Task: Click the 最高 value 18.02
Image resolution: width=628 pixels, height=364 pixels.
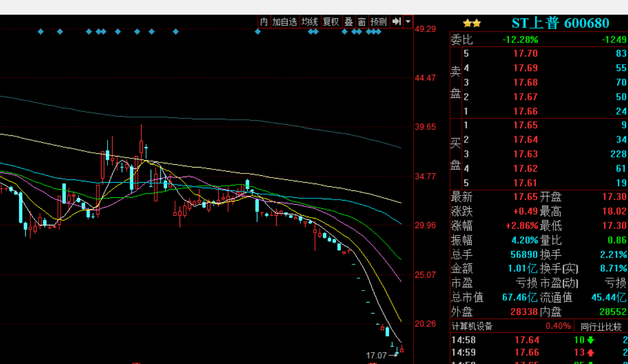Action: [x=615, y=212]
